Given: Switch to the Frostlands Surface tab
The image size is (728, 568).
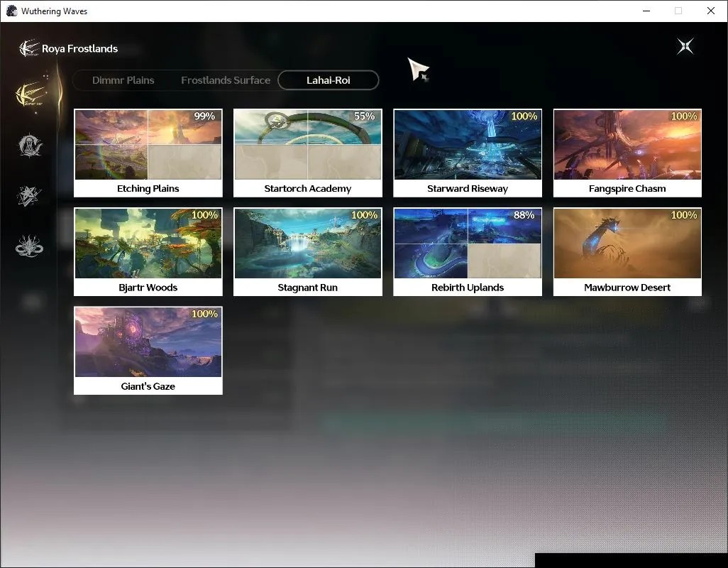Looking at the screenshot, I should tap(226, 80).
